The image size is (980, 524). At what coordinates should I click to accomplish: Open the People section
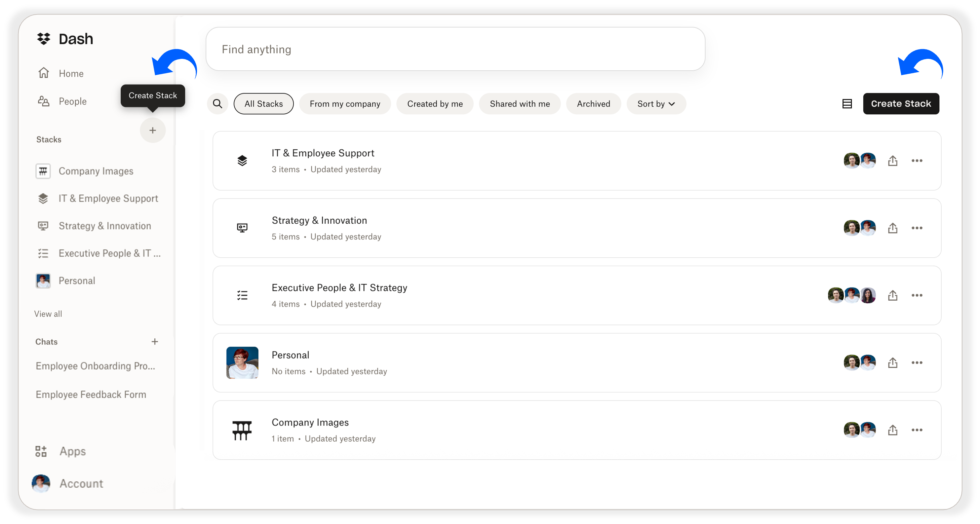point(72,101)
